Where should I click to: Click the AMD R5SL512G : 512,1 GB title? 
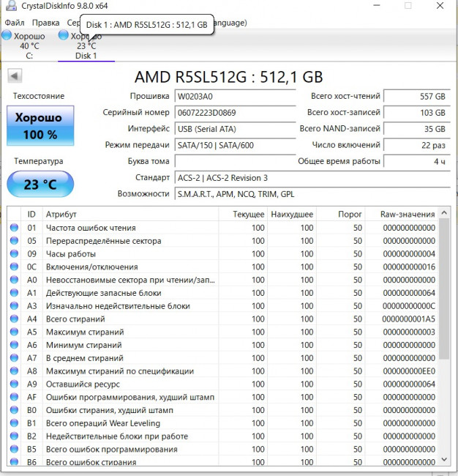(229, 77)
